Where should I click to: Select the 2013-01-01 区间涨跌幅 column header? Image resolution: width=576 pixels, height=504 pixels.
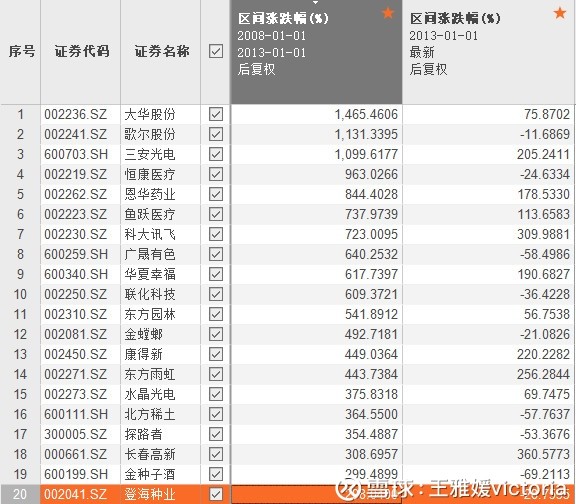click(x=489, y=52)
